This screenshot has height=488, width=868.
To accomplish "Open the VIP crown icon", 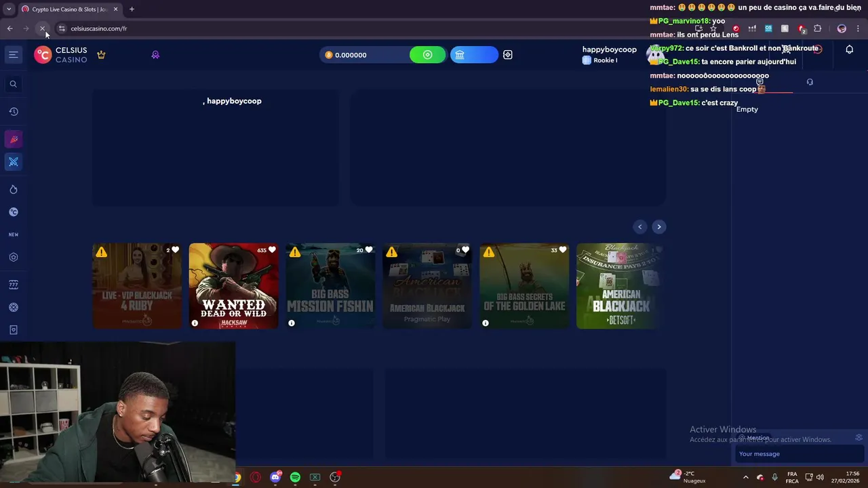I will pos(101,55).
